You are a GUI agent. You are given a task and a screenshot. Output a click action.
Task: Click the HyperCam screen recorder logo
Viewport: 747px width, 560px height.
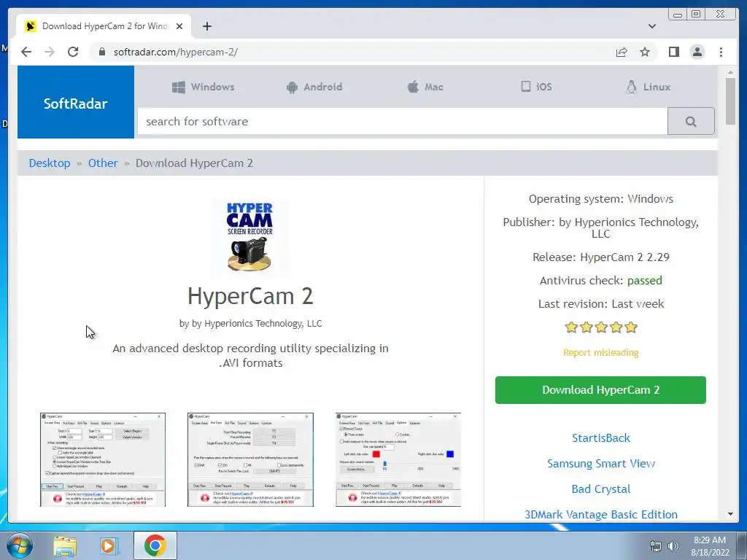click(x=249, y=237)
